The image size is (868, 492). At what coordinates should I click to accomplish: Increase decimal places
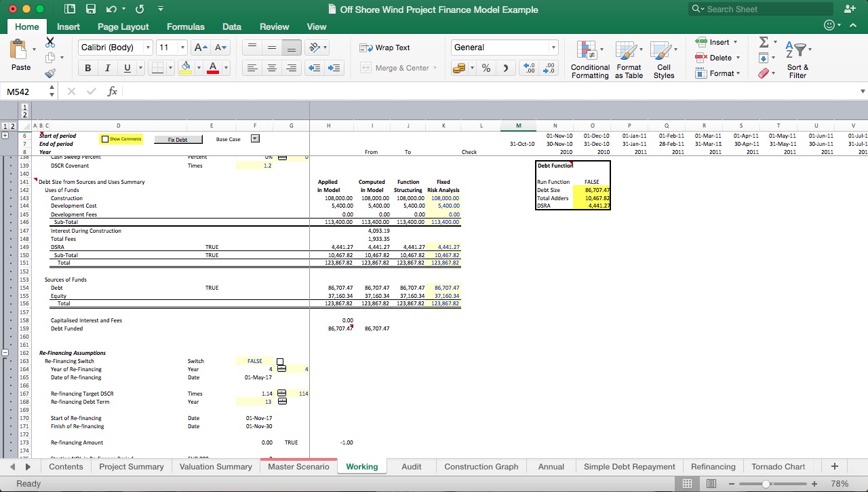pyautogui.click(x=530, y=68)
